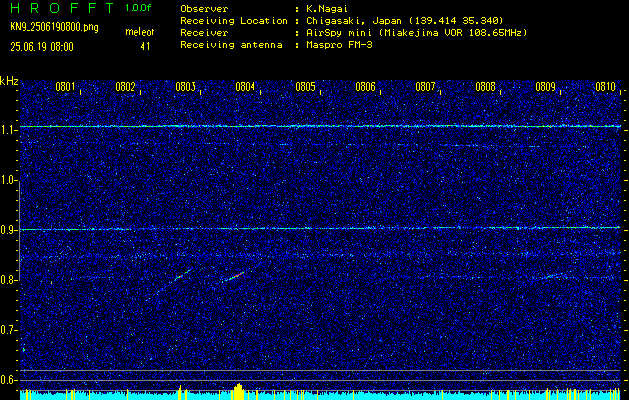Click the 0808 time marker

click(485, 87)
